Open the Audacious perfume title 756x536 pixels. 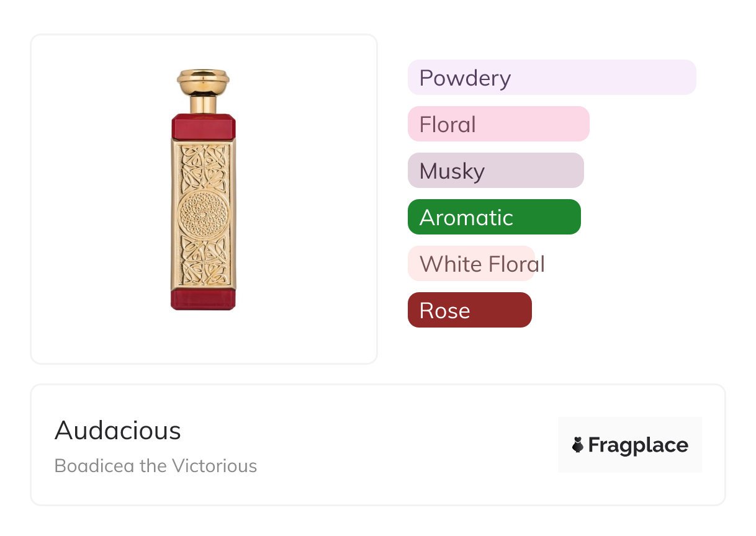click(x=118, y=431)
